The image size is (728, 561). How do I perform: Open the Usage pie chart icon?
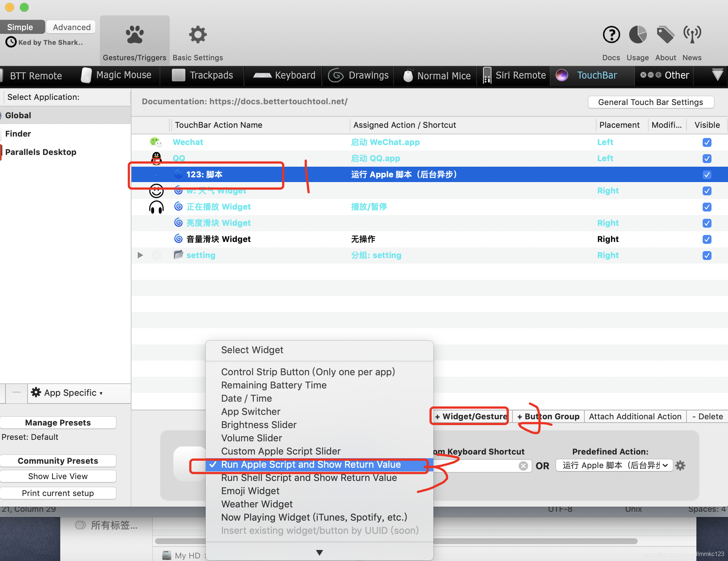(x=638, y=35)
